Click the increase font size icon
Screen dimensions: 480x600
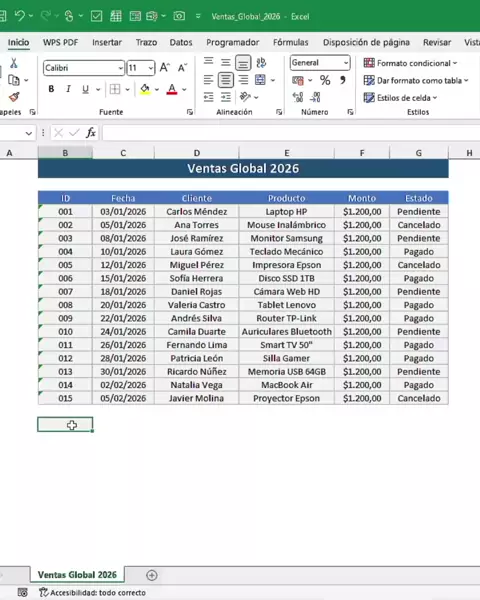(x=165, y=68)
